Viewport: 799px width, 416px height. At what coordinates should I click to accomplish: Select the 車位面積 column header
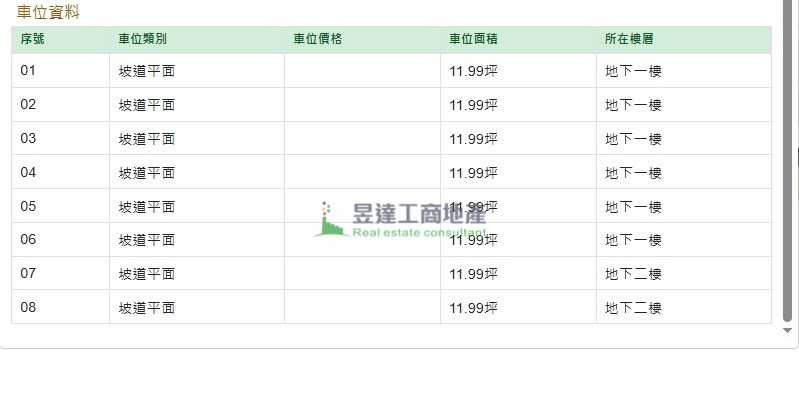[x=473, y=39]
